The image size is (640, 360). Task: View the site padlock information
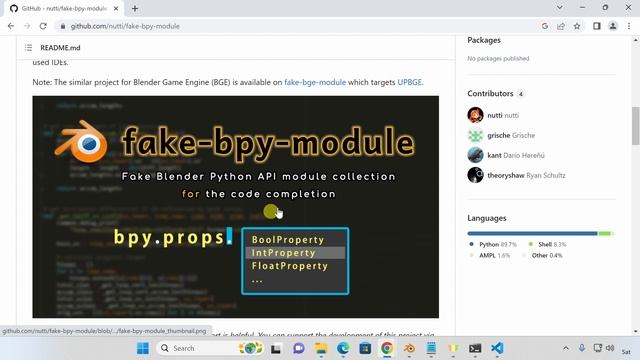pyautogui.click(x=62, y=26)
